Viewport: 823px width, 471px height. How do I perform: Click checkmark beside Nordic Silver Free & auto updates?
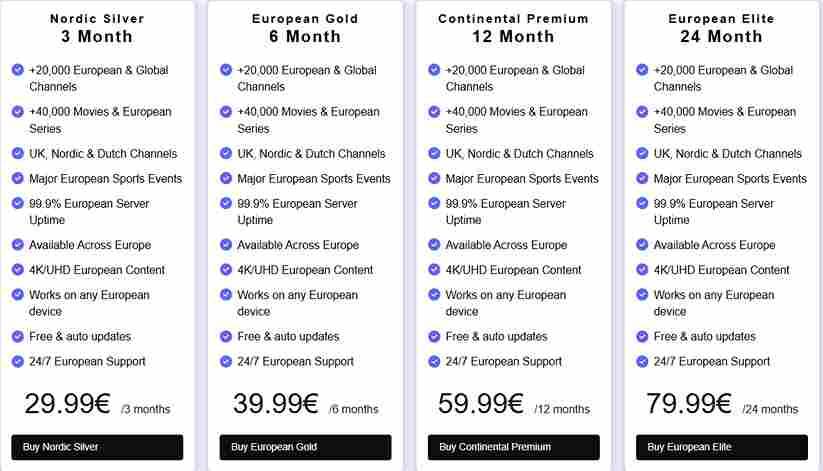pos(18,336)
